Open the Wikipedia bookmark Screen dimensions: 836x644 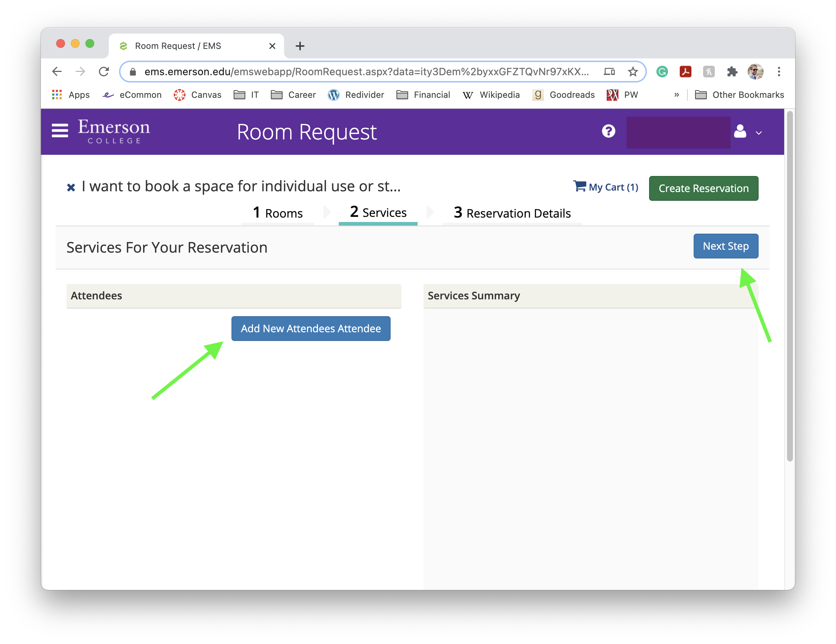[x=491, y=95]
